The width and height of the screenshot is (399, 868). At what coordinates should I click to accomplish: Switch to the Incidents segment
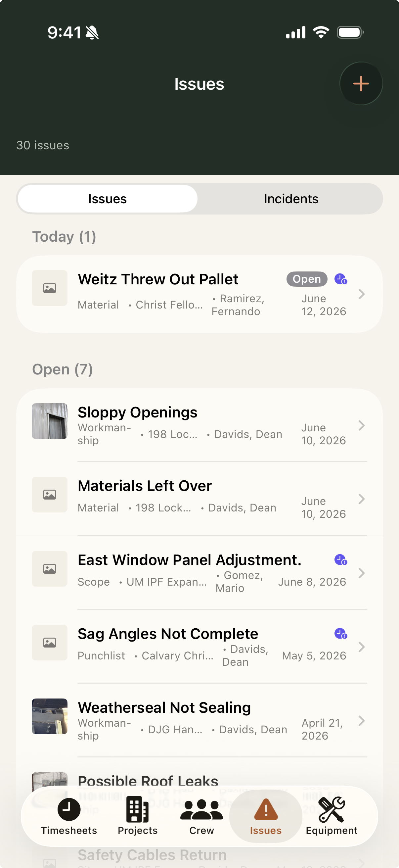(x=291, y=199)
